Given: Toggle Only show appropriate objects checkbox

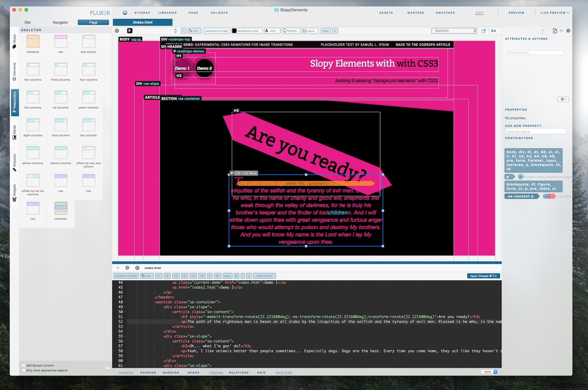Looking at the screenshot, I should 24,370.
